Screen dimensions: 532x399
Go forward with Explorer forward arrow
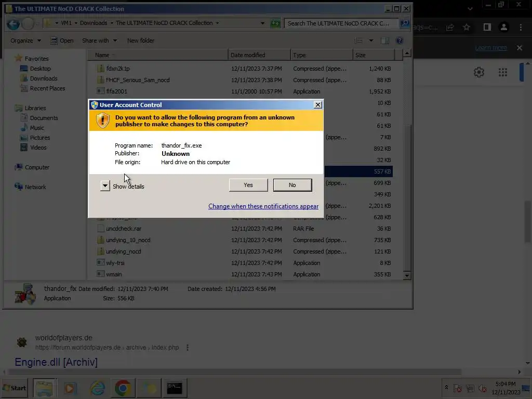(28, 24)
